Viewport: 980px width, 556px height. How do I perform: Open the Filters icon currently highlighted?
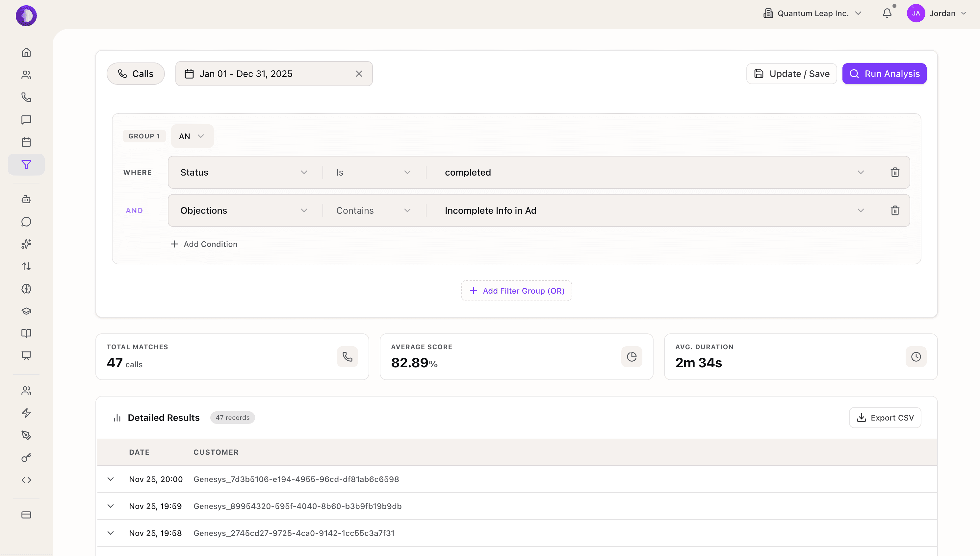tap(26, 164)
